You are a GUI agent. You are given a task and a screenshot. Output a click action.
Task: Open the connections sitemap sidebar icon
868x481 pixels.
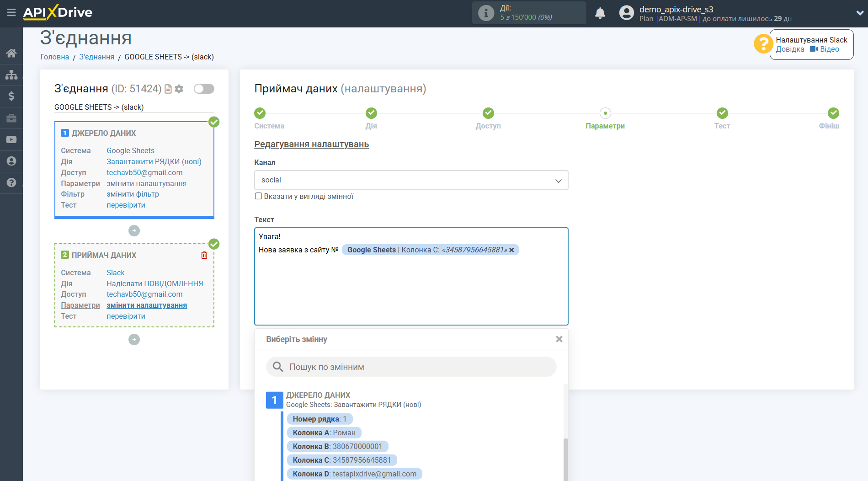(11, 75)
